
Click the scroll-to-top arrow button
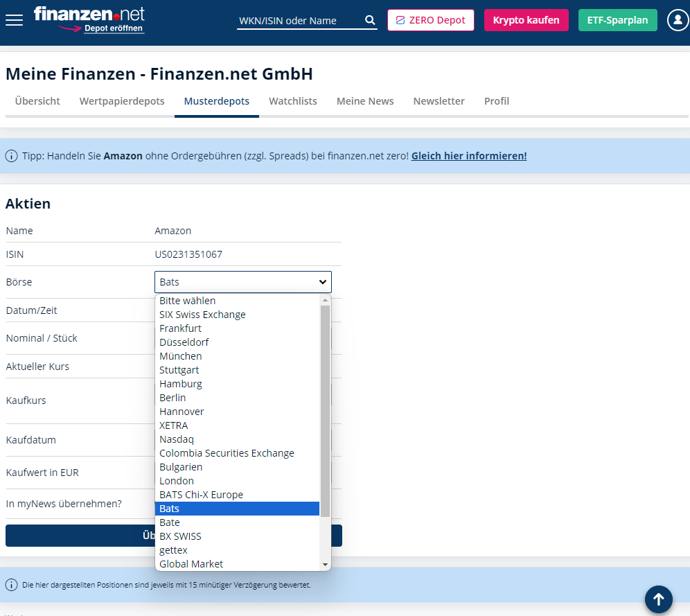click(x=658, y=599)
